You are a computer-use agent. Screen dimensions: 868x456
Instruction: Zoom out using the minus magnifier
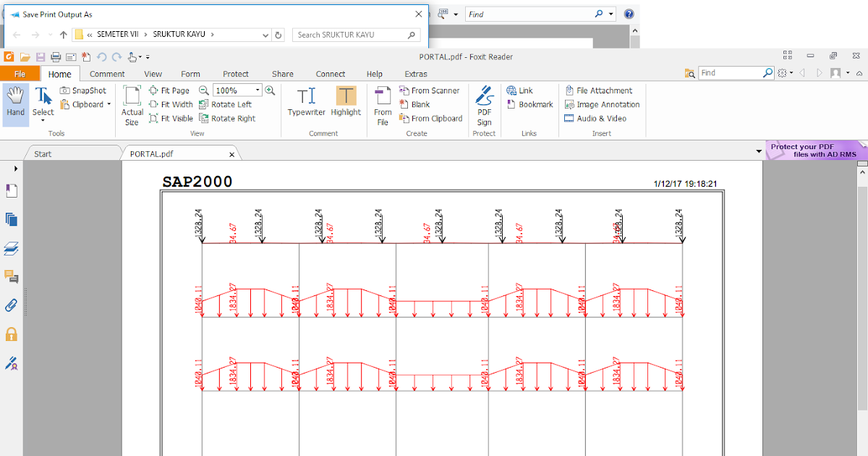point(204,90)
